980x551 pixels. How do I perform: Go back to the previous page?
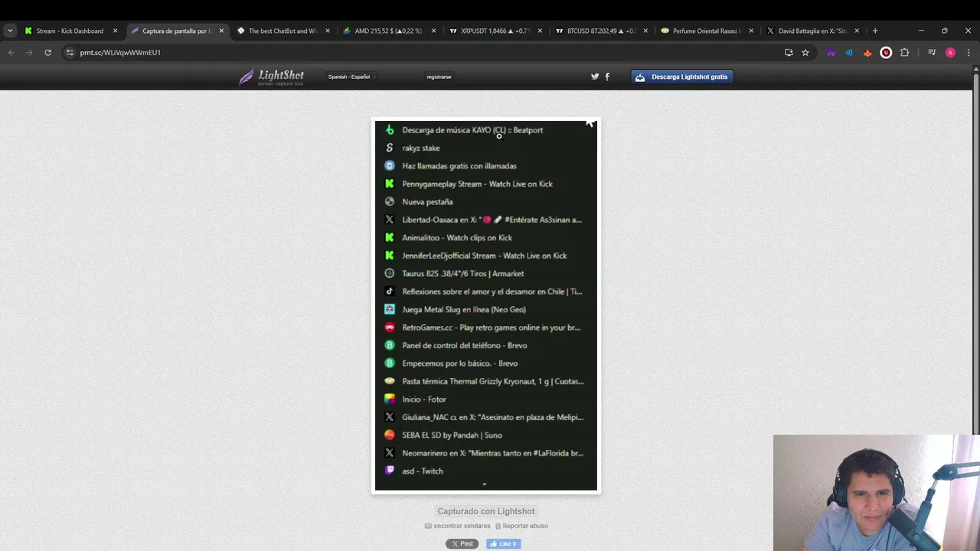coord(11,52)
